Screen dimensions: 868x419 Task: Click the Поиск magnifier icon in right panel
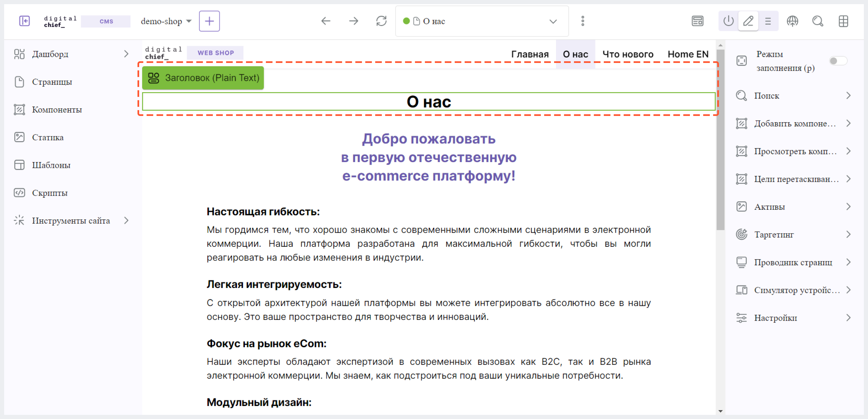coord(741,96)
